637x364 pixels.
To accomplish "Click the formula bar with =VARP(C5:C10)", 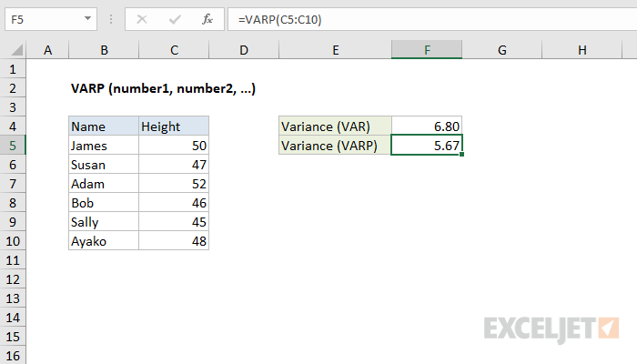I will click(x=432, y=19).
